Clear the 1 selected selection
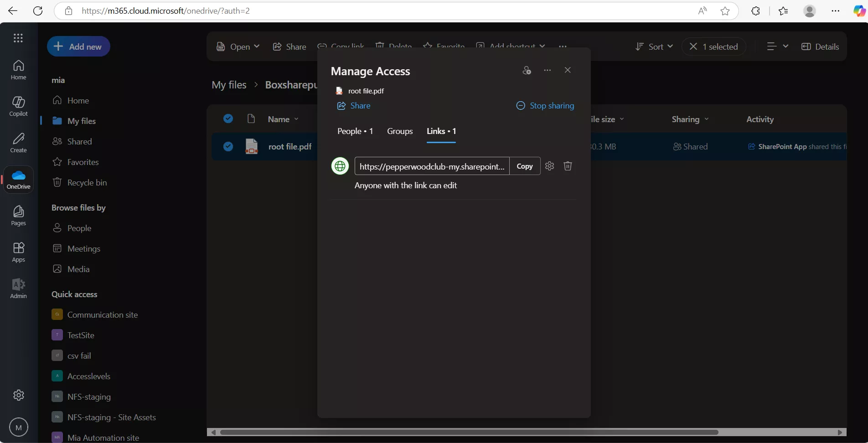Screen dimensions: 868x443 (713, 46)
